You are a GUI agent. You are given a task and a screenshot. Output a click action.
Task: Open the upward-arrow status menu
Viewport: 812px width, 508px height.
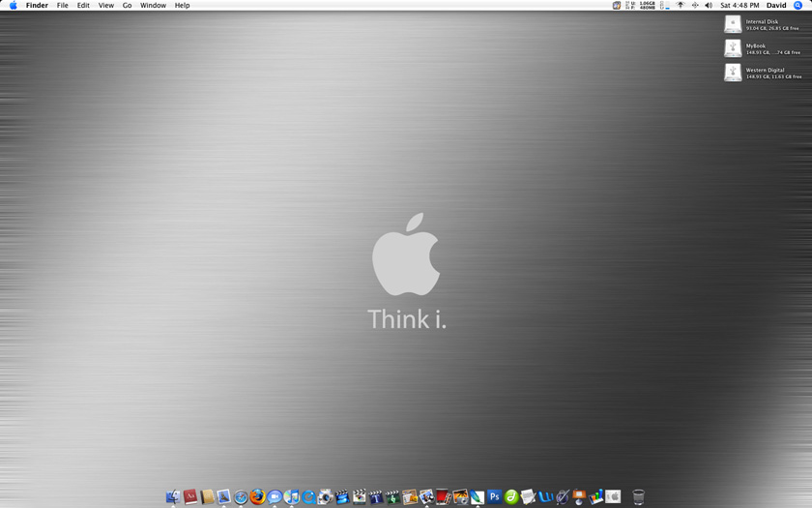pyautogui.click(x=681, y=5)
